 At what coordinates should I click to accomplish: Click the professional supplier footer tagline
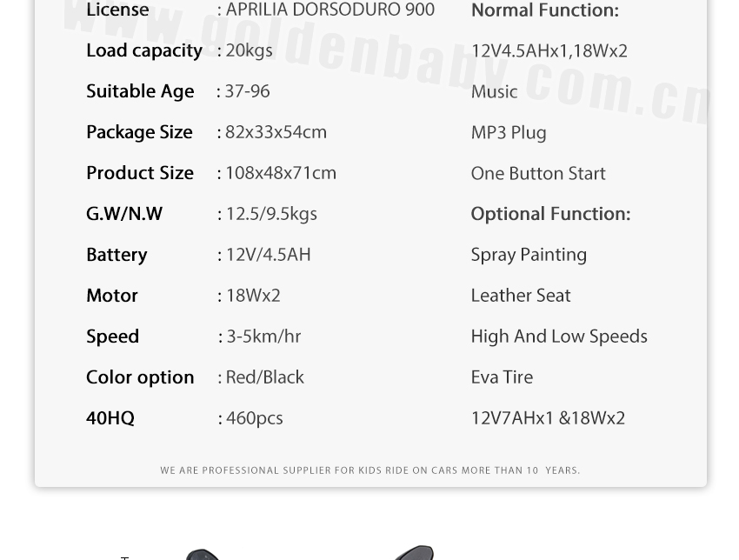pyautogui.click(x=370, y=470)
